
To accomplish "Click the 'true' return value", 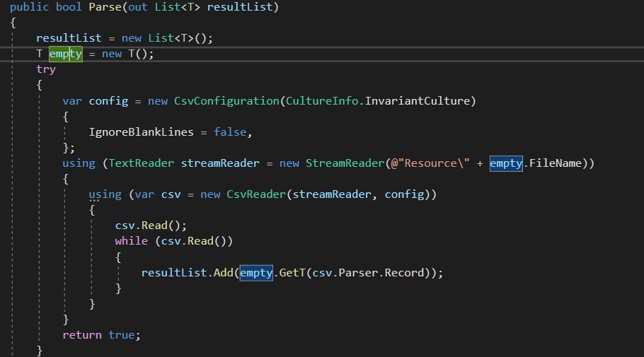I will point(121,335).
